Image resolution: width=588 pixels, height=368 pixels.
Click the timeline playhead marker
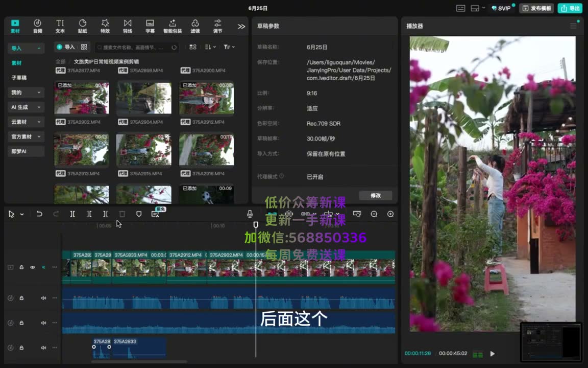pos(256,224)
